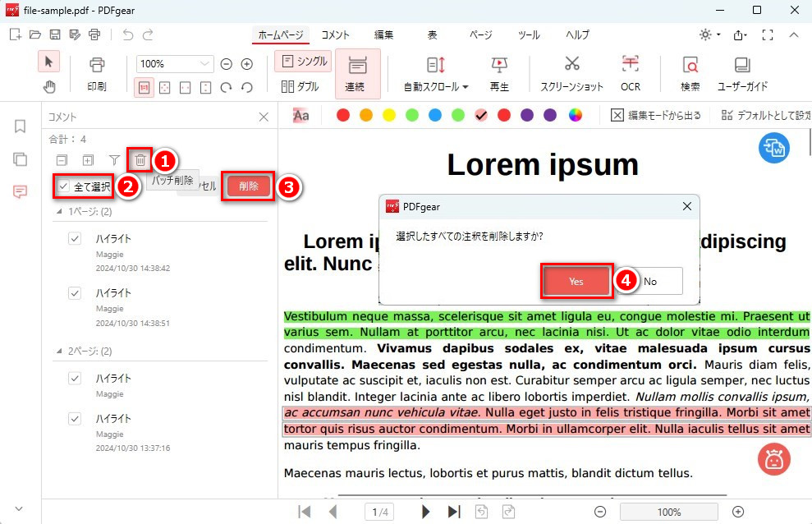Switch to the コメント tab
The width and height of the screenshot is (812, 524).
(x=335, y=34)
